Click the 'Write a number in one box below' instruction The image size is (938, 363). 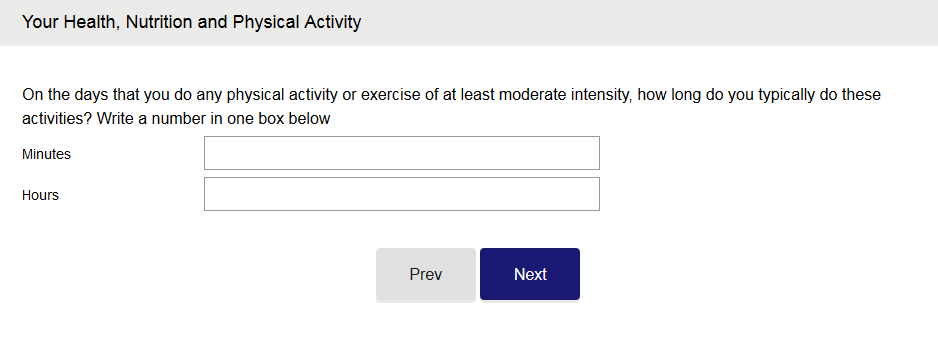coord(214,118)
